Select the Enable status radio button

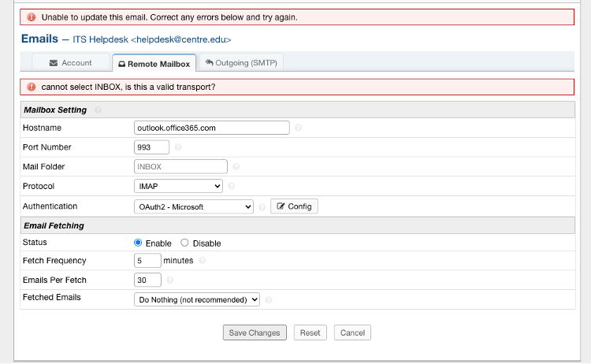click(138, 243)
